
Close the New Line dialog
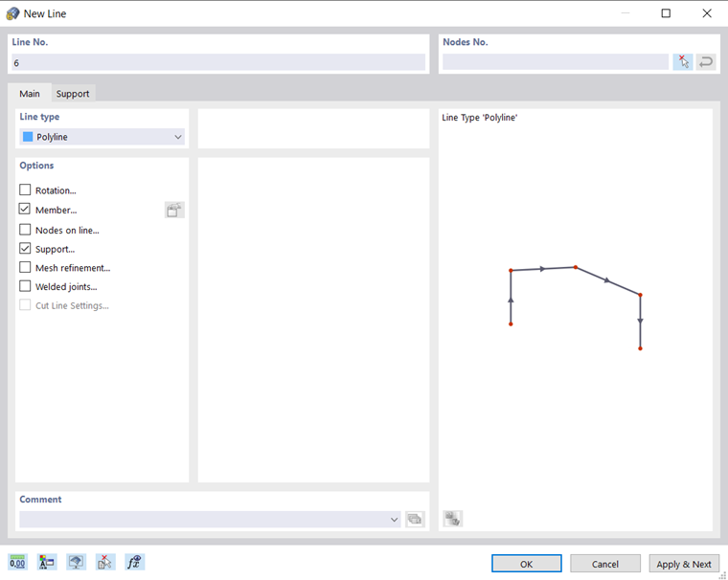[x=707, y=13]
